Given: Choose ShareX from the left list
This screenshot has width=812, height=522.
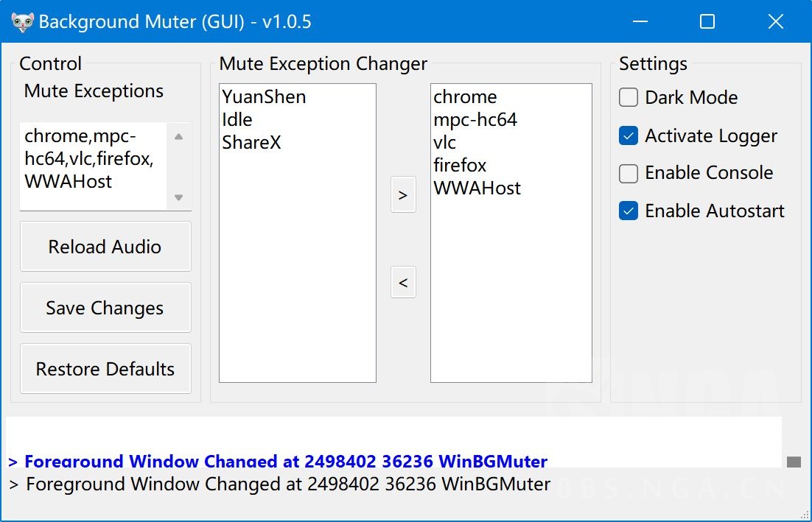Looking at the screenshot, I should click(251, 143).
